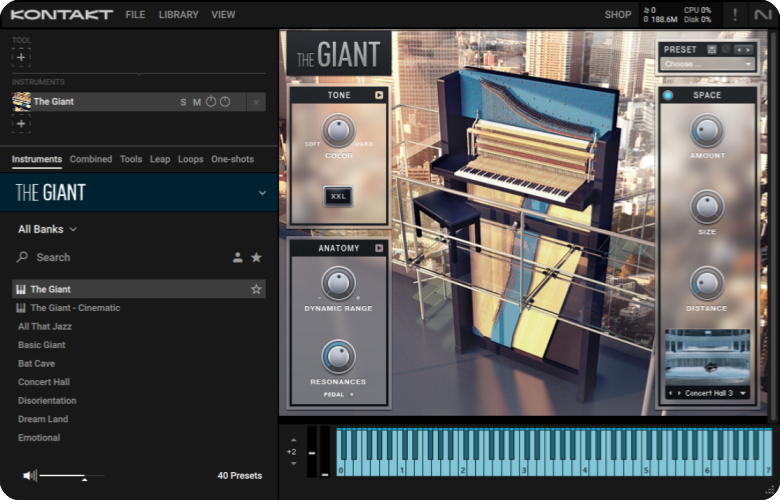Click the volume slider track
This screenshot has width=780, height=500.
[72, 475]
